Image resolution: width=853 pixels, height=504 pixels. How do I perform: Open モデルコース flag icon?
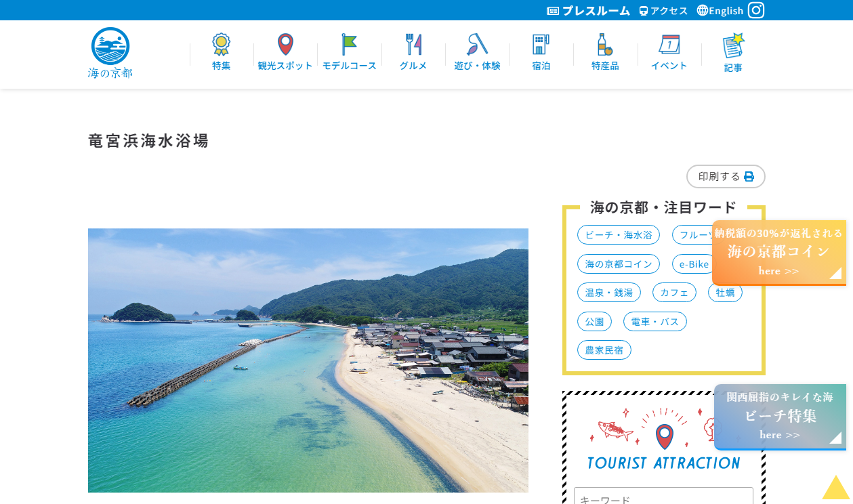(x=349, y=45)
